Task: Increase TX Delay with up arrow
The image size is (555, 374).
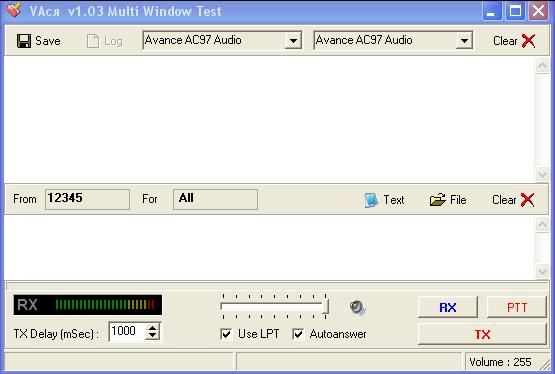Action: coord(153,328)
